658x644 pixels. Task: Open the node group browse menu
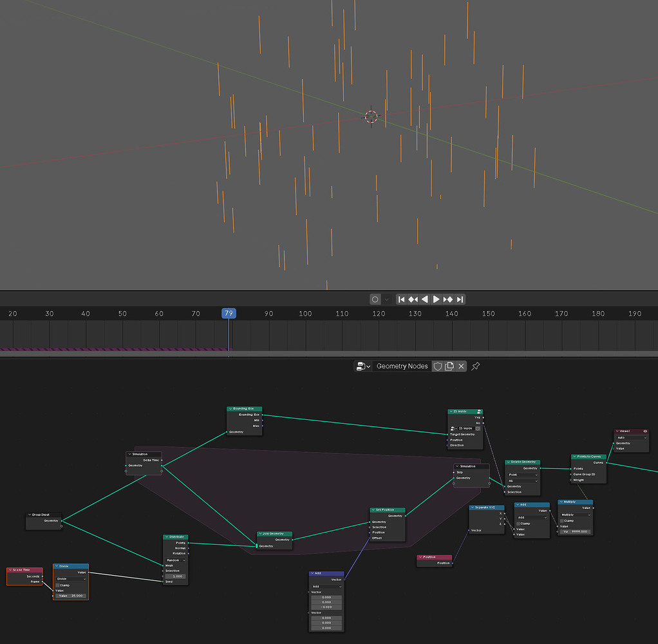(363, 366)
